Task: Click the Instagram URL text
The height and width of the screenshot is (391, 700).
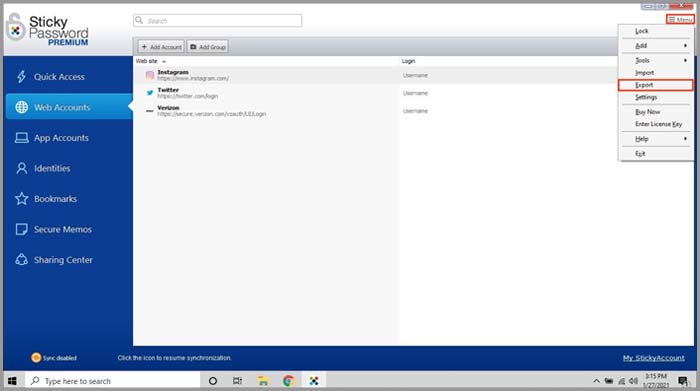Action: coord(193,79)
